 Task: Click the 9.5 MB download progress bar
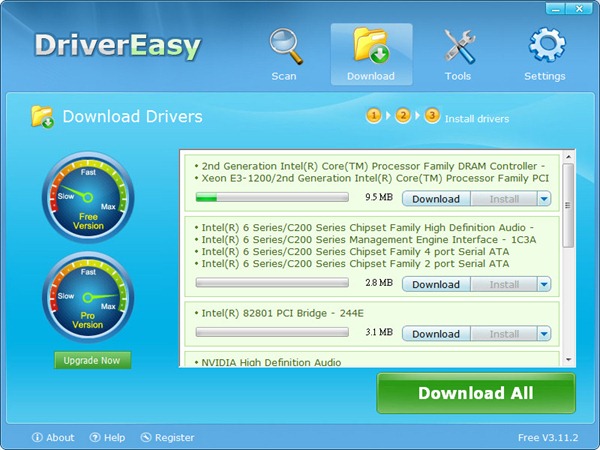(x=272, y=197)
